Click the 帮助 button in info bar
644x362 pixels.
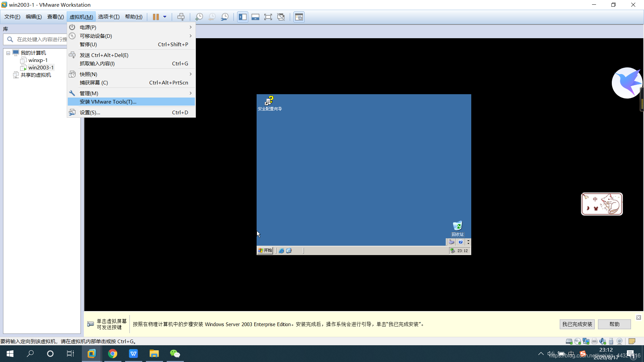pyautogui.click(x=614, y=324)
